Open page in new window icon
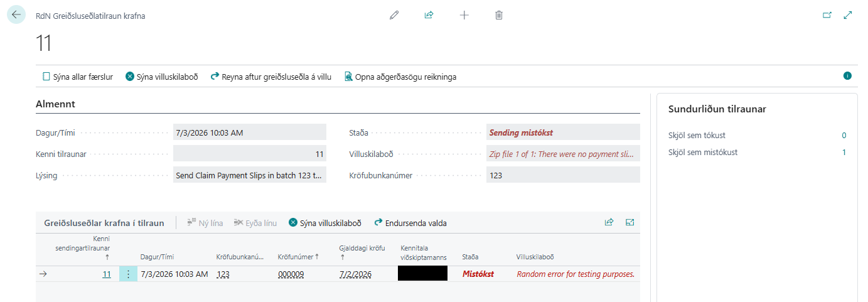Viewport: 868px width, 302px height. (x=827, y=15)
